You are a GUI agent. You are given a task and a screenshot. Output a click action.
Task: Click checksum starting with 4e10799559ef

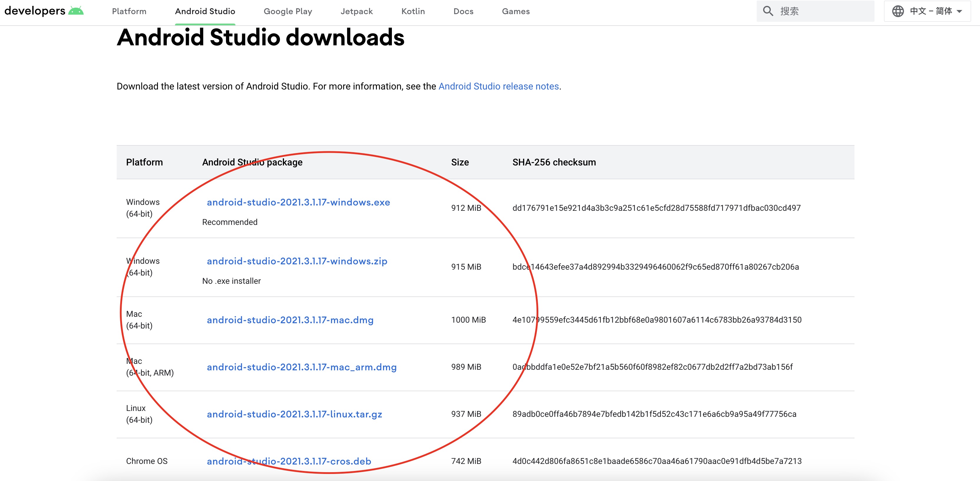pos(657,320)
